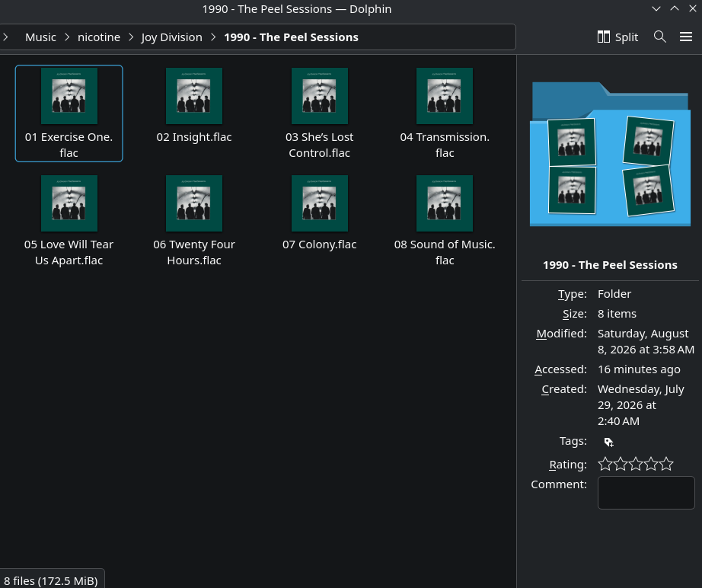Click the Created date value
This screenshot has width=702, height=588.
pyautogui.click(x=640, y=405)
